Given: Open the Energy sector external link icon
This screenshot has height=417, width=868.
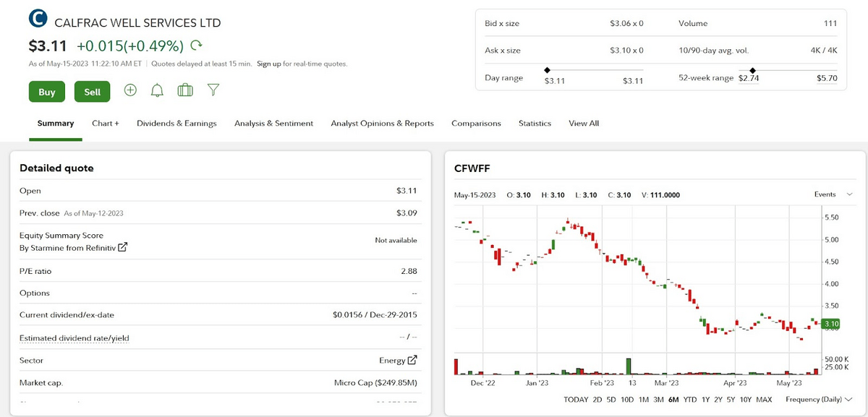Looking at the screenshot, I should [412, 360].
